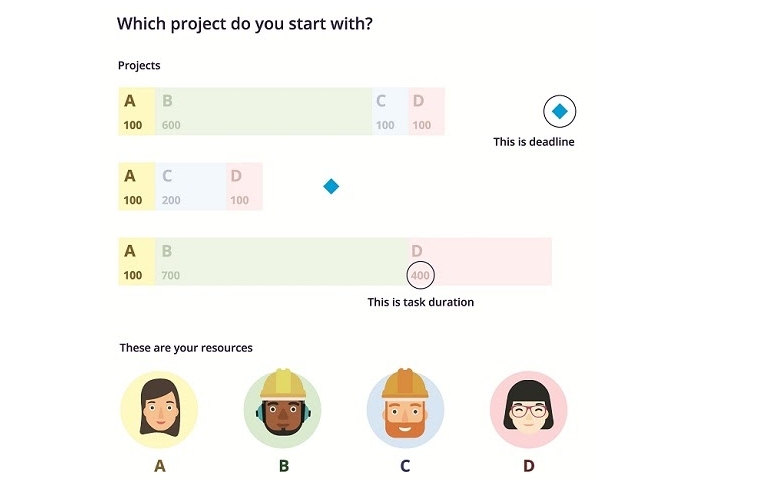
Task: Click task C with duration 200
Action: [190, 187]
